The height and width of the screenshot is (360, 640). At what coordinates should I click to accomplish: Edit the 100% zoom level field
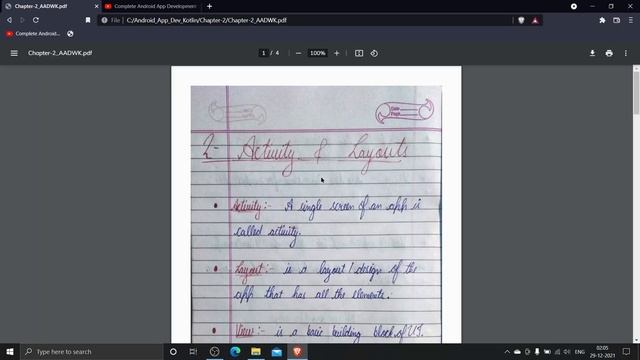point(318,53)
